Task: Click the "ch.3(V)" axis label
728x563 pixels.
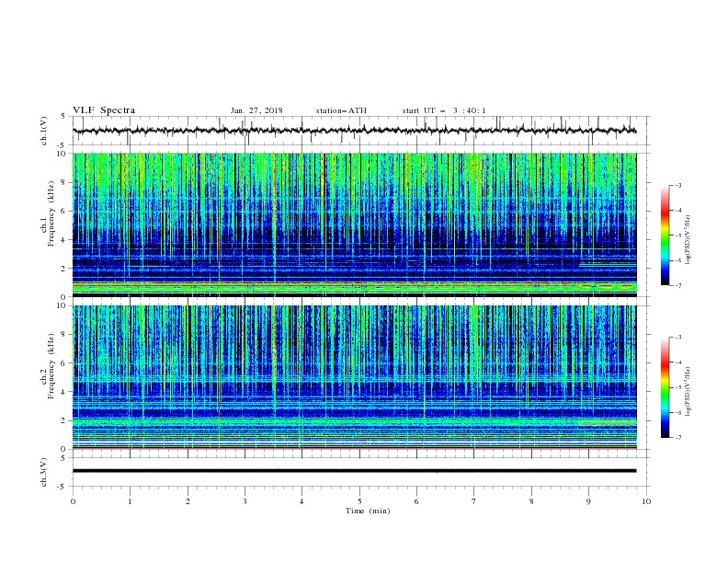Action: pyautogui.click(x=44, y=472)
